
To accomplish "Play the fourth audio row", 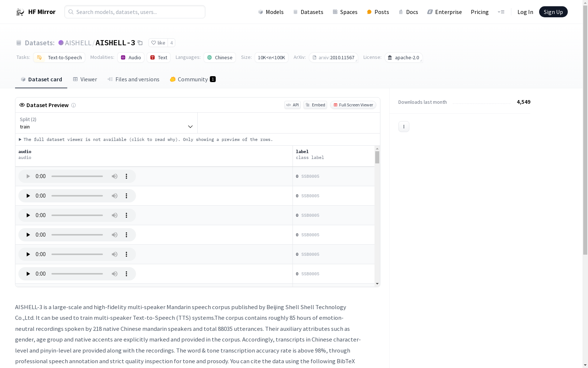I will [28, 235].
